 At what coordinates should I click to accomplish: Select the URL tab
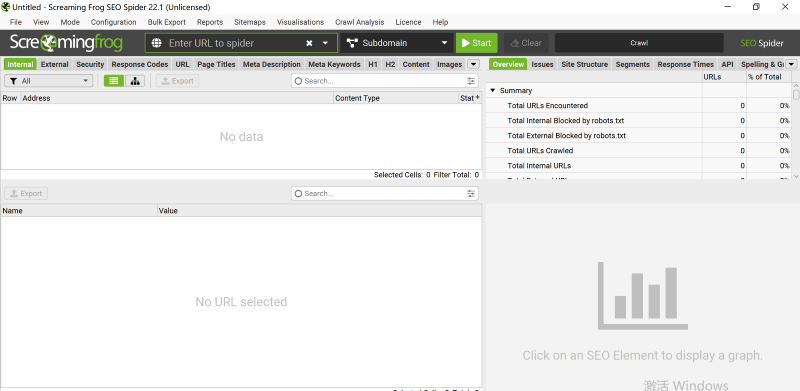tap(182, 64)
